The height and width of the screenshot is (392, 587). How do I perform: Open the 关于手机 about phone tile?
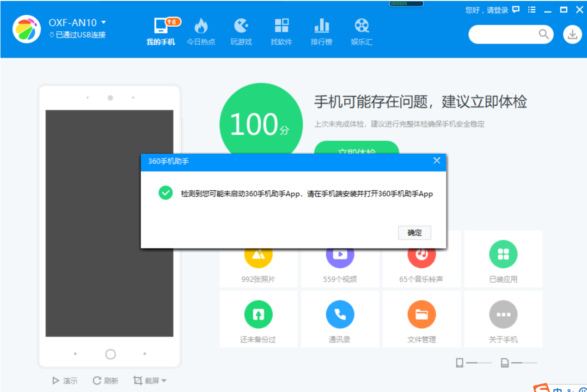[503, 319]
